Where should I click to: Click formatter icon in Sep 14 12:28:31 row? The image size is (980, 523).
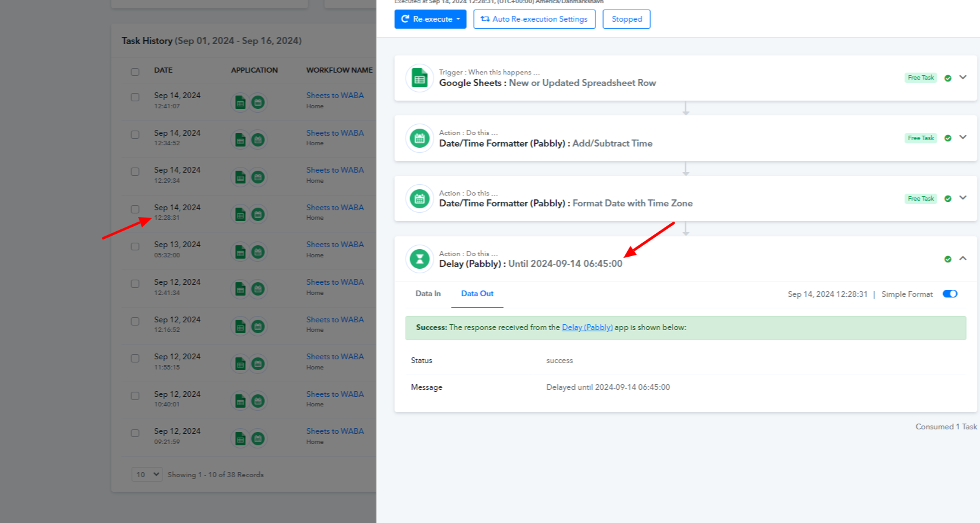(x=258, y=214)
